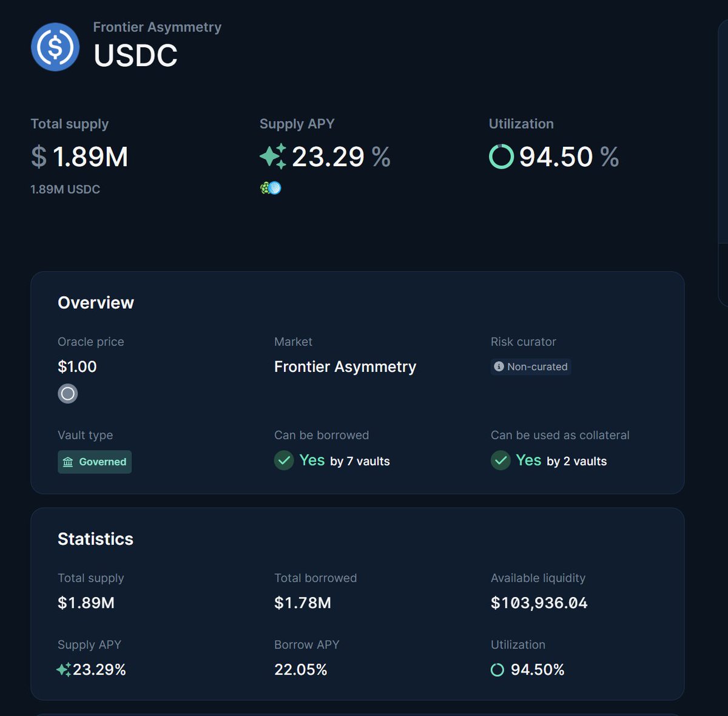Click the info icon in Non-curated badge
Viewport: 728px width, 716px height.
point(499,366)
